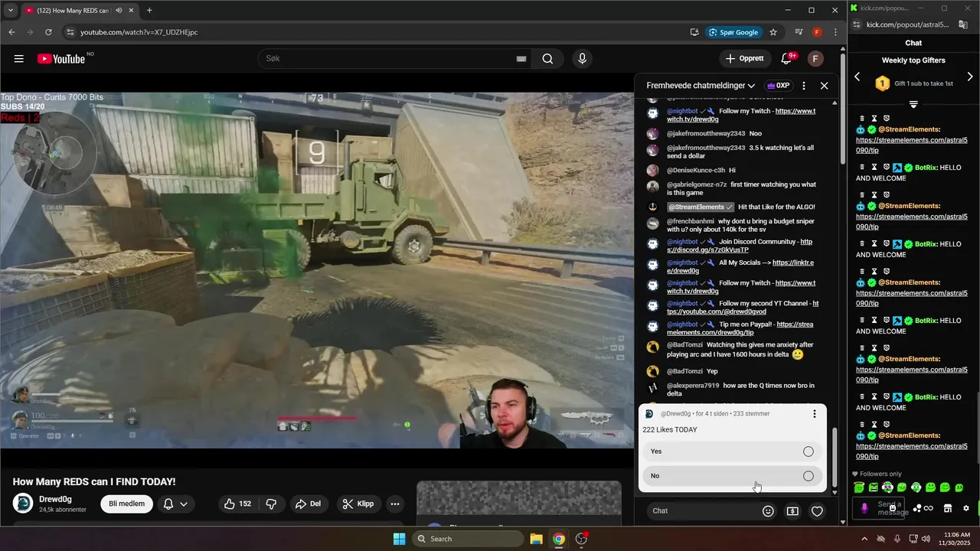The height and width of the screenshot is (551, 980).
Task: Bookmark this page with the star icon
Action: (x=773, y=32)
